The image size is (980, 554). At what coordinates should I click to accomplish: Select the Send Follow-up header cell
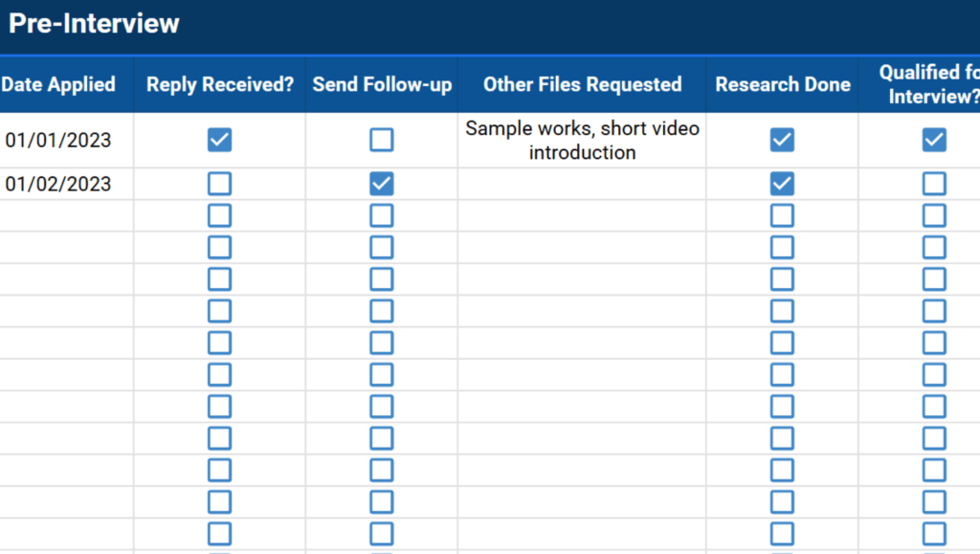pos(382,84)
